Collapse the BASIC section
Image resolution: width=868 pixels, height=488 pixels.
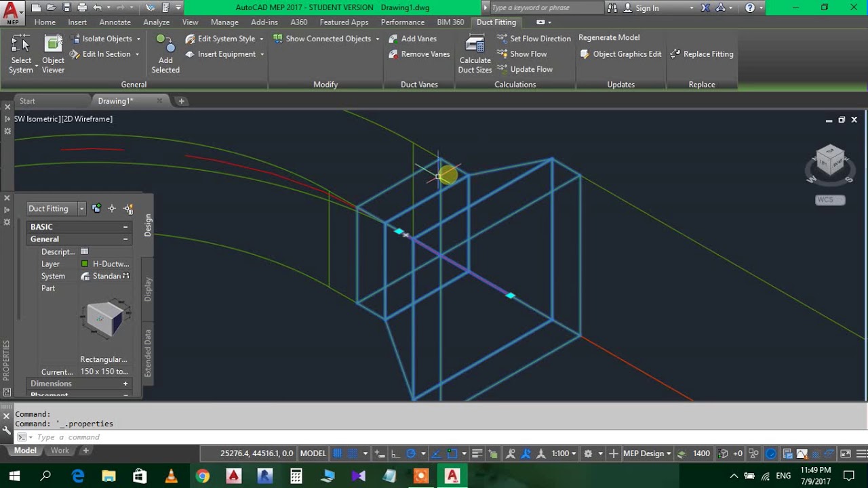click(125, 227)
